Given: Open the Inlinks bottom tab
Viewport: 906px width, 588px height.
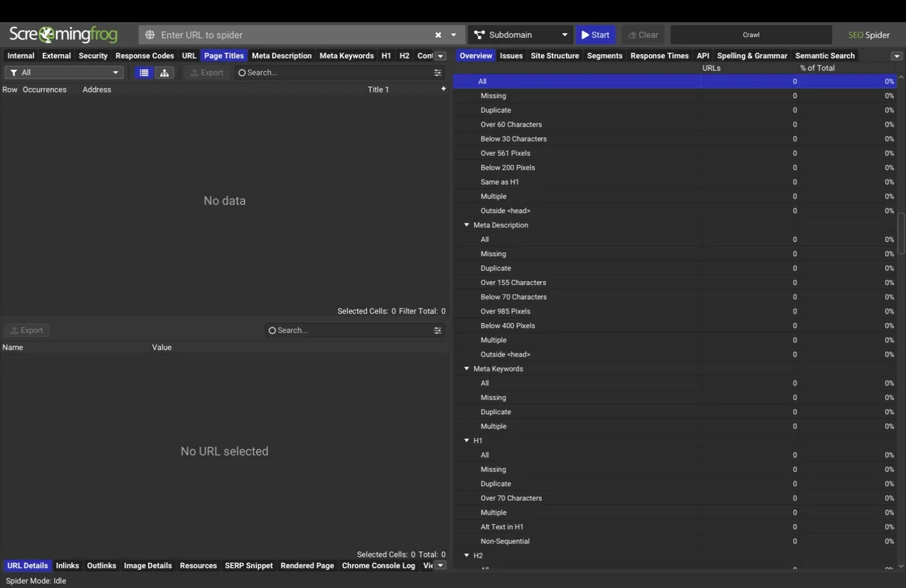Looking at the screenshot, I should 67,566.
